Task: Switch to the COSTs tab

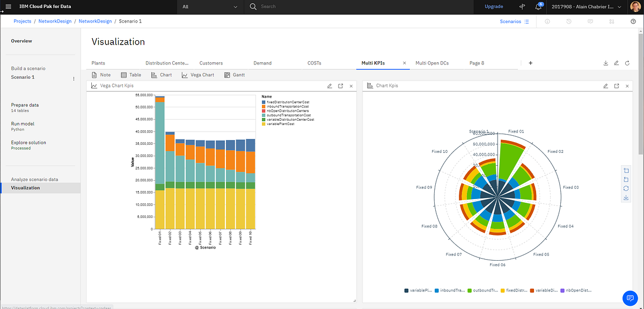Action: [314, 63]
